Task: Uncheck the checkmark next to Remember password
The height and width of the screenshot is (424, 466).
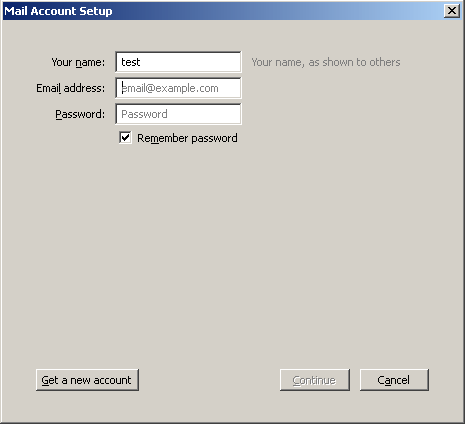Action: [x=125, y=138]
